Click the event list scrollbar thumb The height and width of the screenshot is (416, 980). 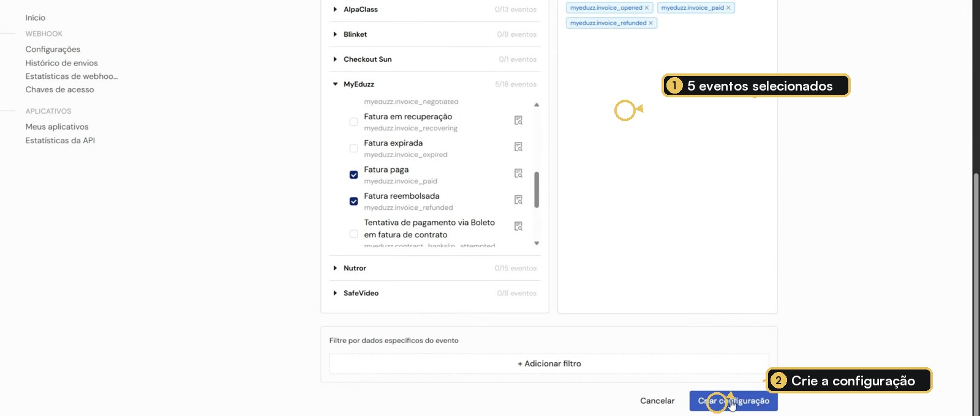click(x=537, y=190)
